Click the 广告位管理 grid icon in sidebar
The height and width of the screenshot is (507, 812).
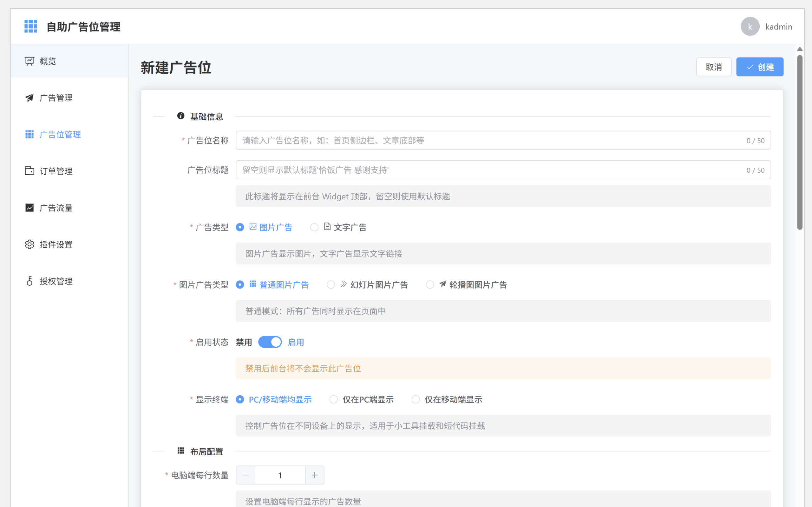29,135
